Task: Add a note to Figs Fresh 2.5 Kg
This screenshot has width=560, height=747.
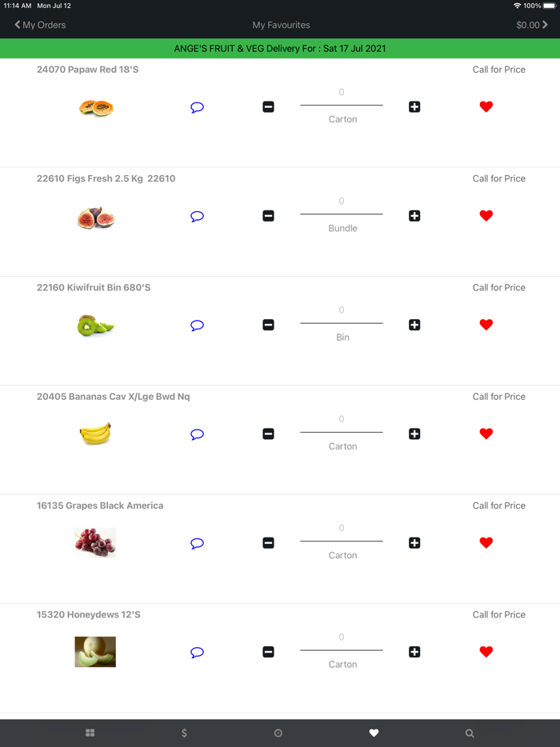Action: click(x=197, y=216)
